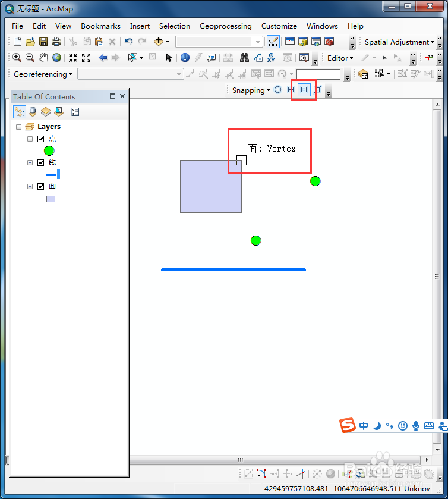448x499 pixels.
Task: Toggle Vertex Snapping on the Snapping toolbar
Action: pyautogui.click(x=304, y=90)
